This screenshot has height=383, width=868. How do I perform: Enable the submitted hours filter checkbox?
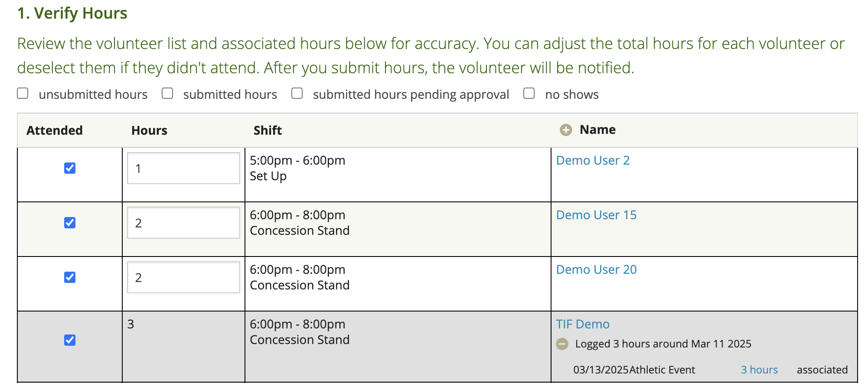click(x=167, y=94)
